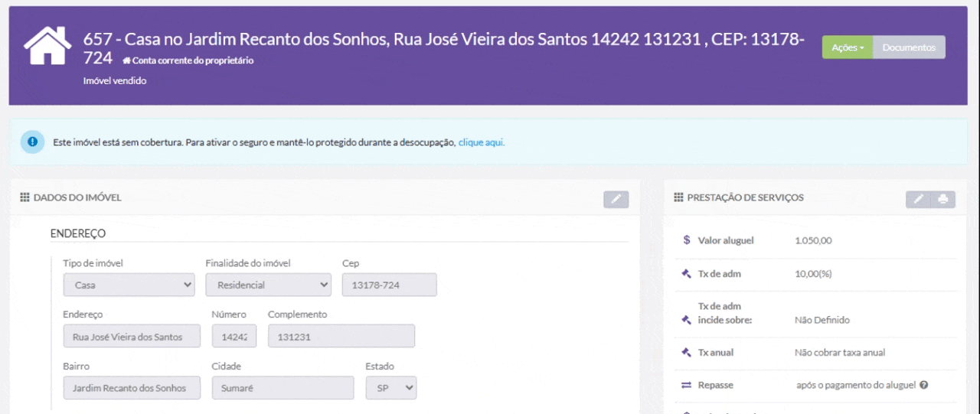Click the Bairro input field
980x414 pixels.
pos(132,387)
